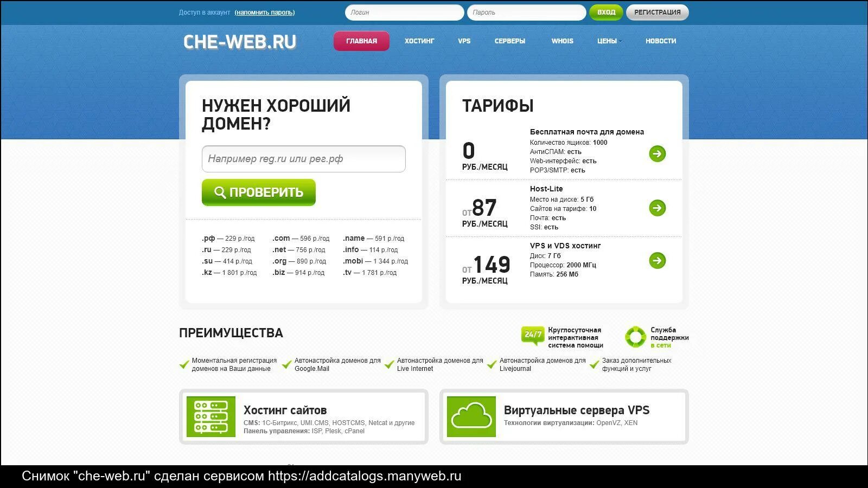The height and width of the screenshot is (488, 868).
Task: Click the Бесплатная почта для домена title
Action: tap(587, 132)
